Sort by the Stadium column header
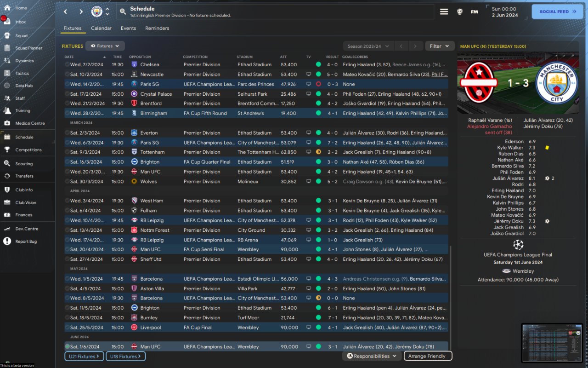 [x=245, y=57]
